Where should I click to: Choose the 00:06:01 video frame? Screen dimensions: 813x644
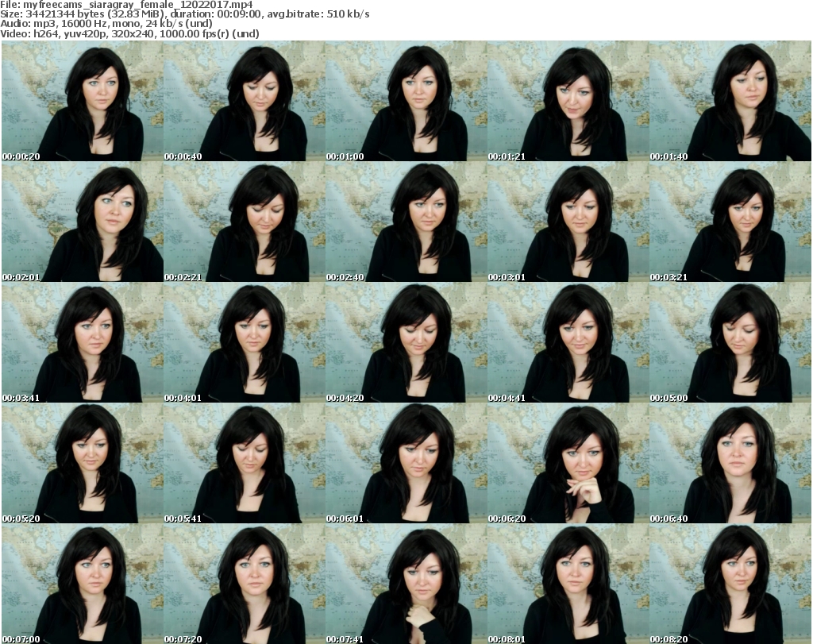406,463
